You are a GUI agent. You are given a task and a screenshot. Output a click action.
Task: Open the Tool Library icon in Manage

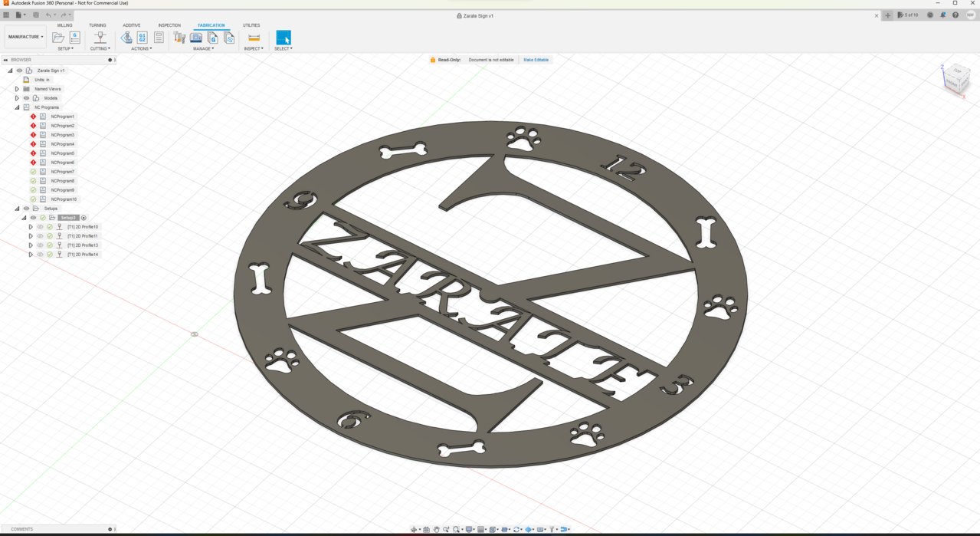coord(179,38)
